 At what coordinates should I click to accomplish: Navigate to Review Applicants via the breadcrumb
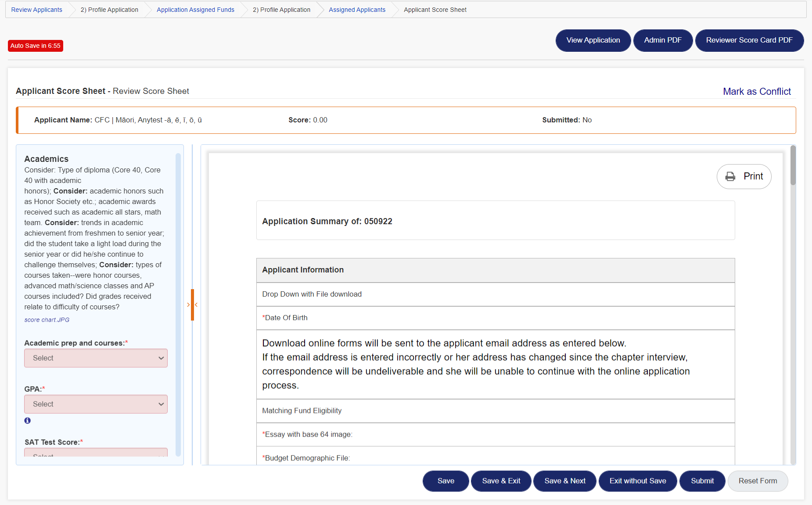click(36, 9)
